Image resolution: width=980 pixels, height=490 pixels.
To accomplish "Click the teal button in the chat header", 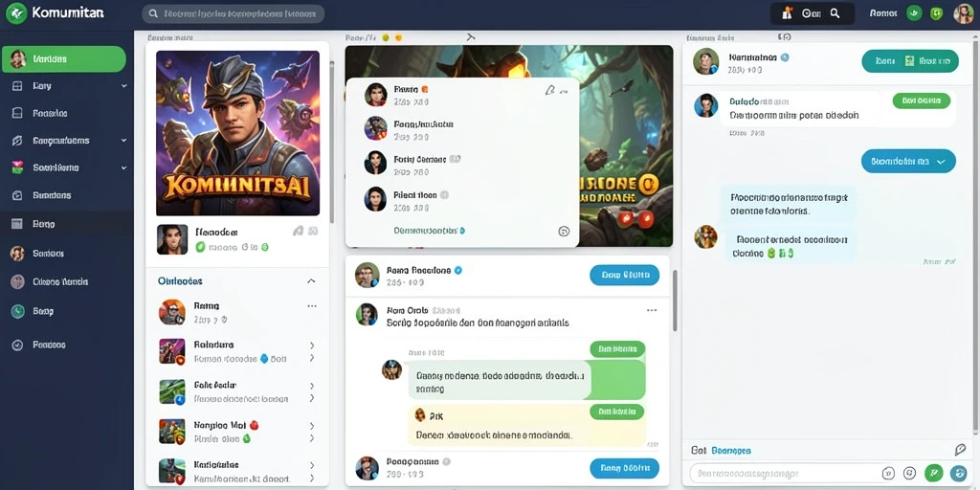I will click(910, 61).
